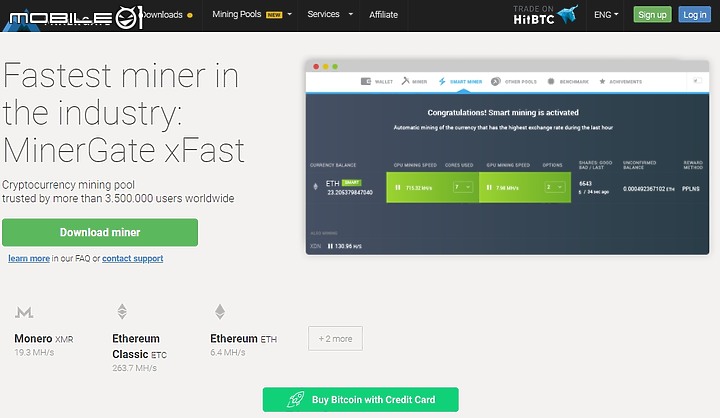Image resolution: width=720 pixels, height=418 pixels.
Task: Follow the learn more link
Action: coord(29,258)
